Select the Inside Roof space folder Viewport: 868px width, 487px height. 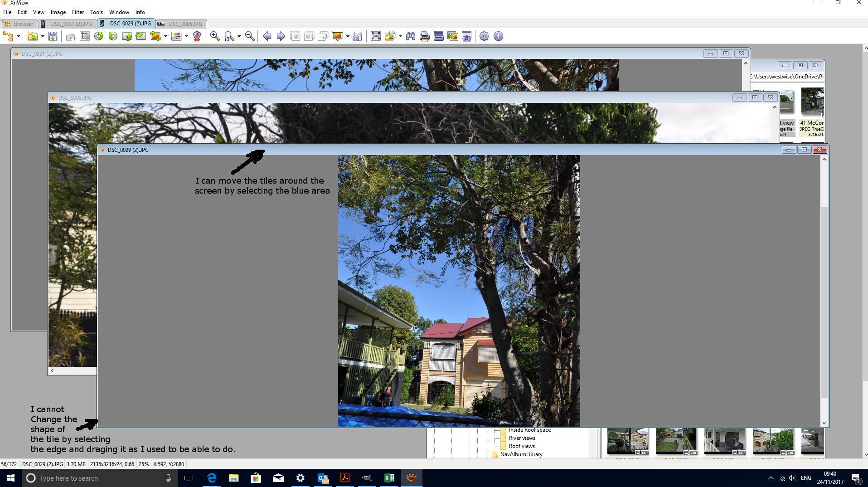click(x=529, y=430)
